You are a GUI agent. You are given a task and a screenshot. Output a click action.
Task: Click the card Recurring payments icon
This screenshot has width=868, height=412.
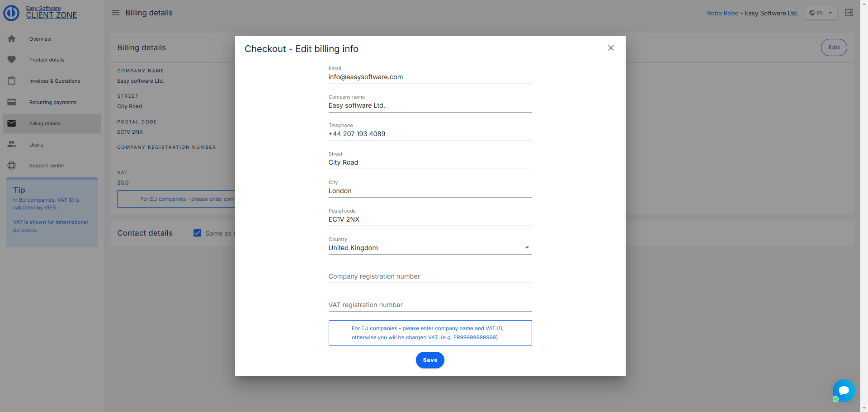(x=12, y=102)
